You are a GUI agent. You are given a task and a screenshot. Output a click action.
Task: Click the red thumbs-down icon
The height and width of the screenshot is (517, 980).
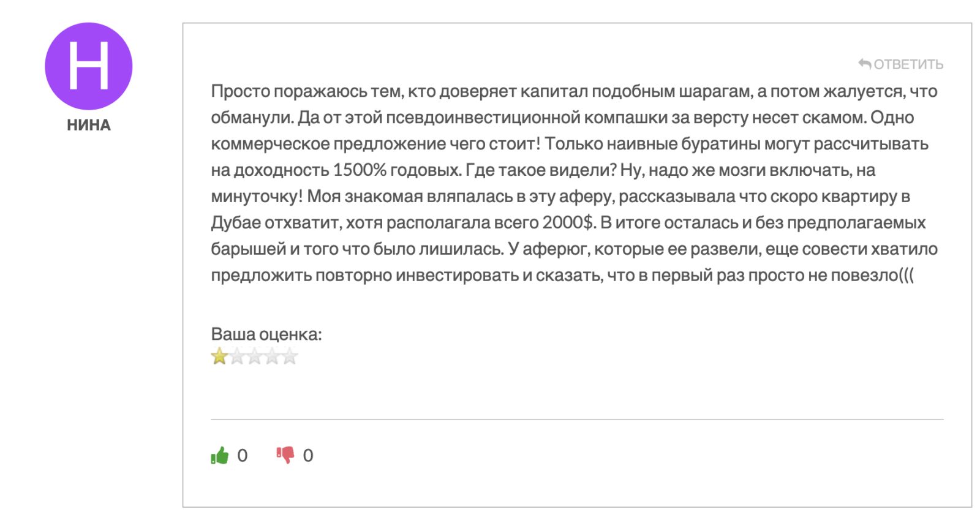pyautogui.click(x=285, y=455)
